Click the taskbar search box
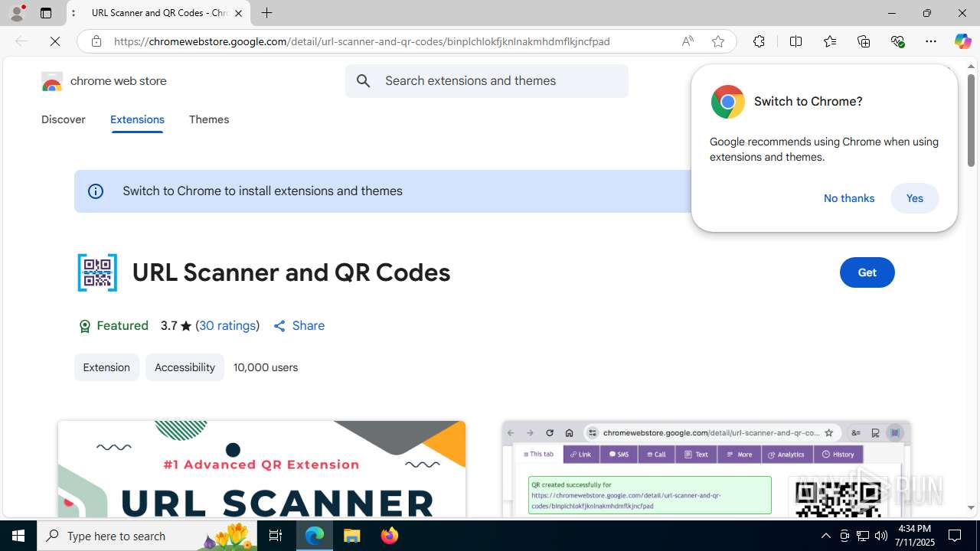The image size is (980, 551). coord(145,536)
